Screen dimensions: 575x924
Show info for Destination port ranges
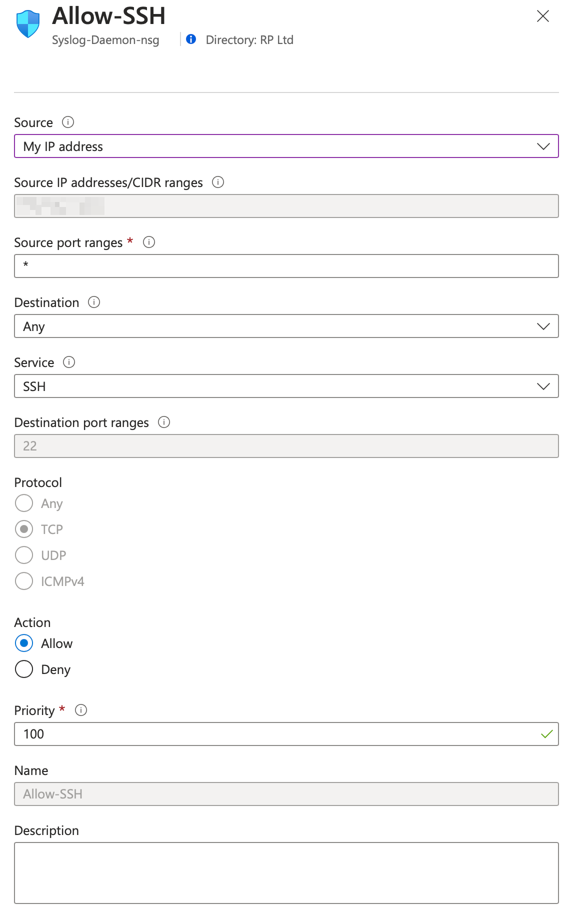click(x=164, y=422)
